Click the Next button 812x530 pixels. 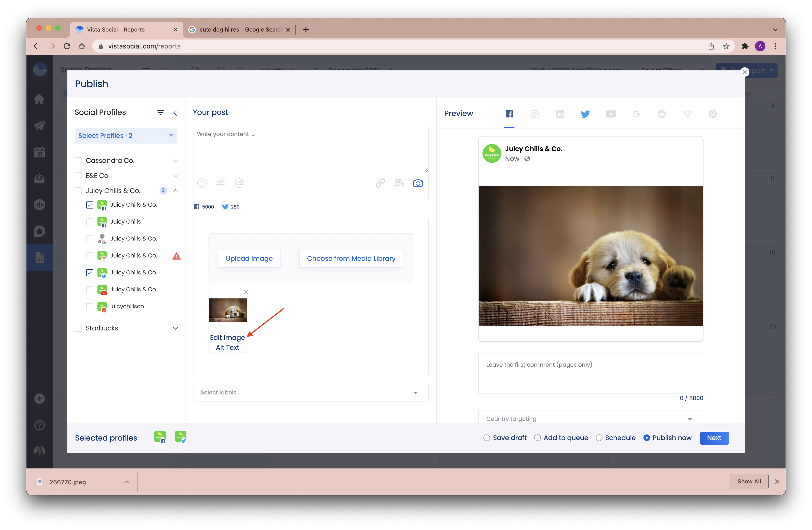pyautogui.click(x=714, y=438)
